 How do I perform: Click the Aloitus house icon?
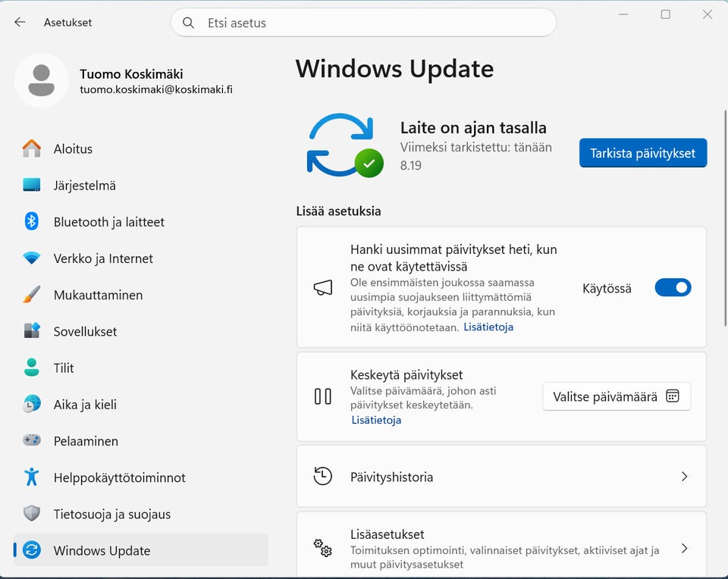tap(32, 149)
